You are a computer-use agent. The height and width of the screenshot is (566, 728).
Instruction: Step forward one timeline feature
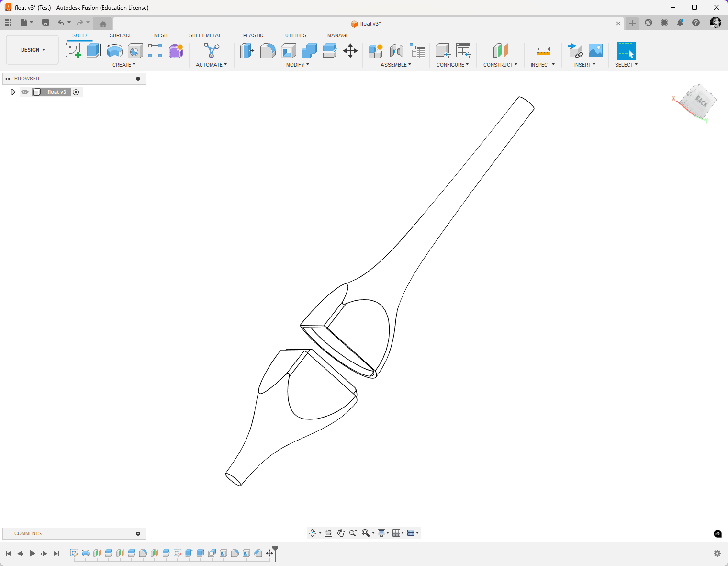point(44,554)
